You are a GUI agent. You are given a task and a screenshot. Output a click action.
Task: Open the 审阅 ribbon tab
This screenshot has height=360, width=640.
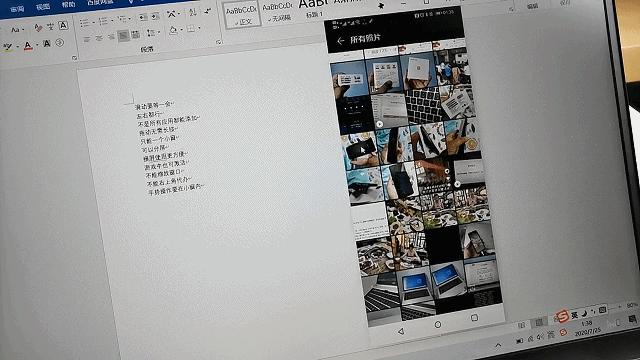17,9
